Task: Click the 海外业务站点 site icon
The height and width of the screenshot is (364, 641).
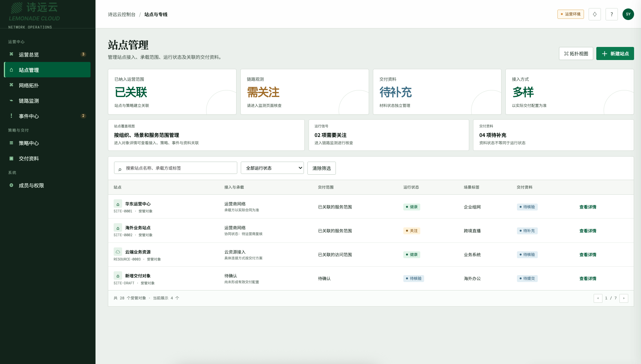Action: coord(118,228)
